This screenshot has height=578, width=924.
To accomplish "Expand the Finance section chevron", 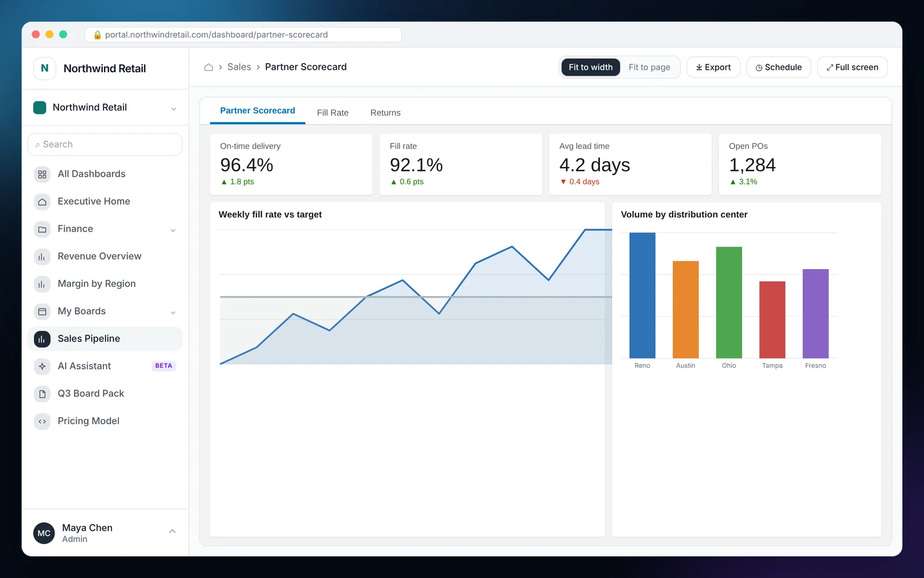I will pos(173,230).
